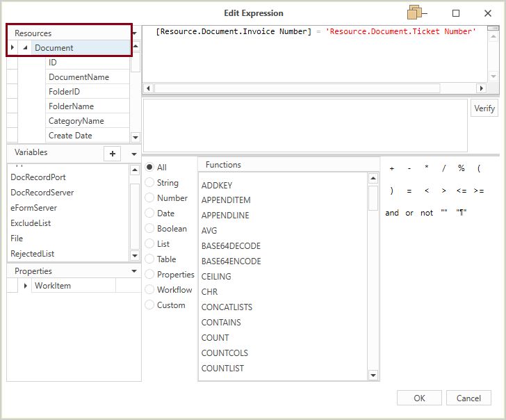Screen dimensions: 506x420
Task: Insert the 'and' logical operator
Action: click(392, 213)
